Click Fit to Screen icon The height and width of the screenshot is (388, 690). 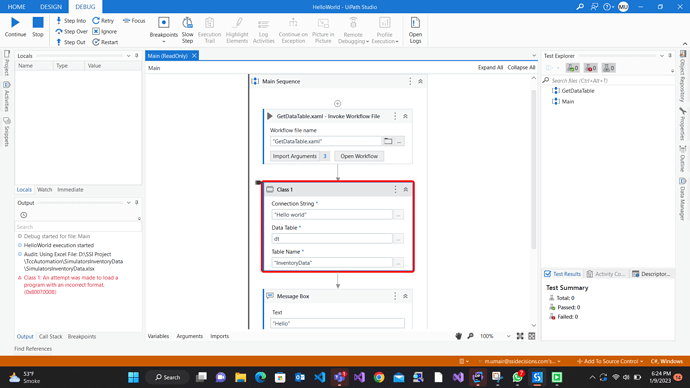point(520,336)
